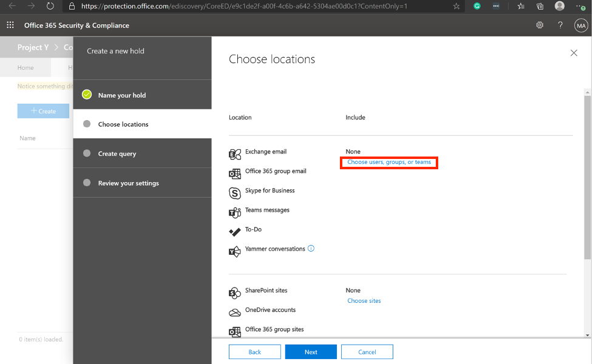593x364 pixels.
Task: Click the Teams messages label
Action: click(267, 210)
